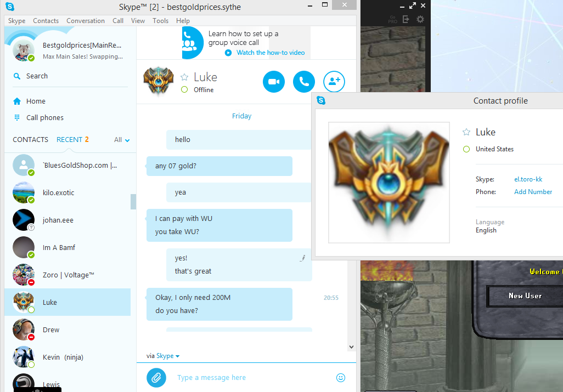This screenshot has width=563, height=392.
Task: Select the Luke contact in the list
Action: pyautogui.click(x=67, y=302)
